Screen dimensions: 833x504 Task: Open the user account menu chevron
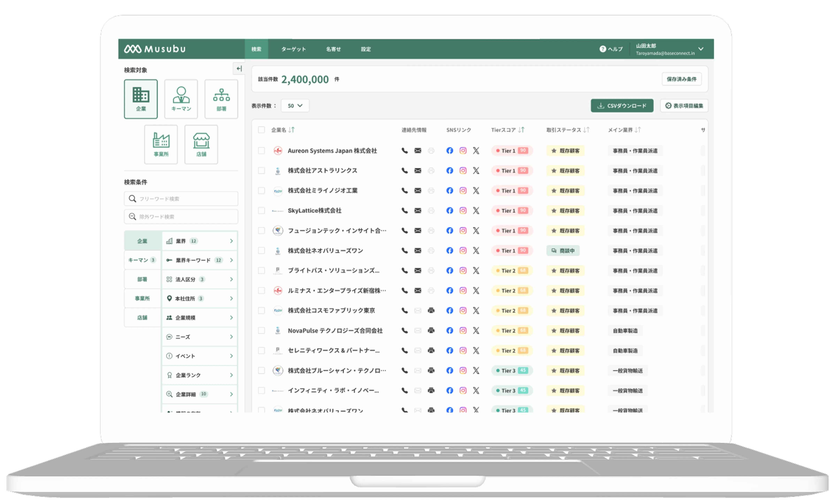click(x=701, y=49)
